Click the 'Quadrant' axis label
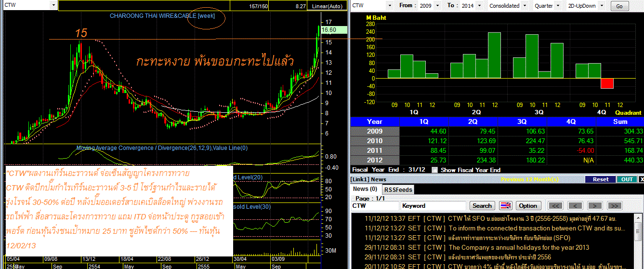Image resolution: width=644 pixels, height=269 pixels. pos(628,112)
